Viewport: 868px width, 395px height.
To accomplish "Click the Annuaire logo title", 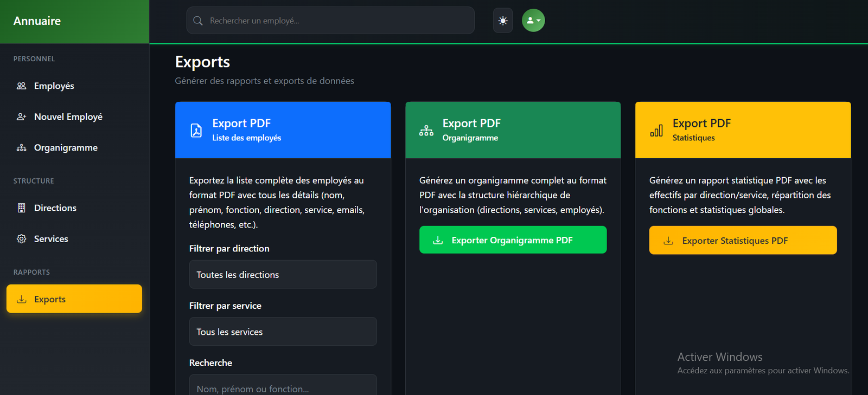I will tap(37, 21).
